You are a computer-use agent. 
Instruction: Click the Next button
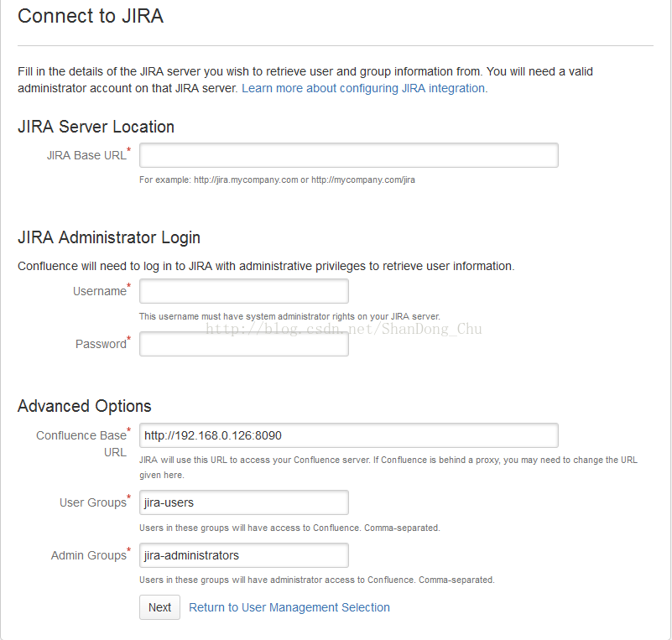tap(159, 607)
